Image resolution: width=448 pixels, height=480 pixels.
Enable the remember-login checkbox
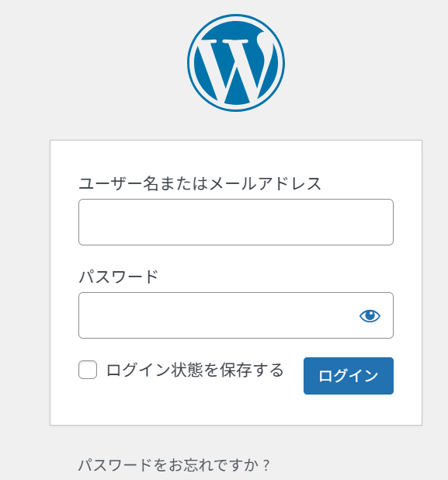88,370
